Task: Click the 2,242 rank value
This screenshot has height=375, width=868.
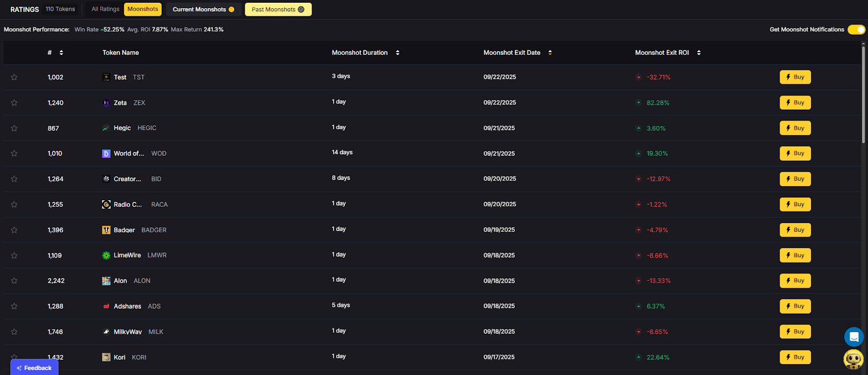Action: click(56, 281)
